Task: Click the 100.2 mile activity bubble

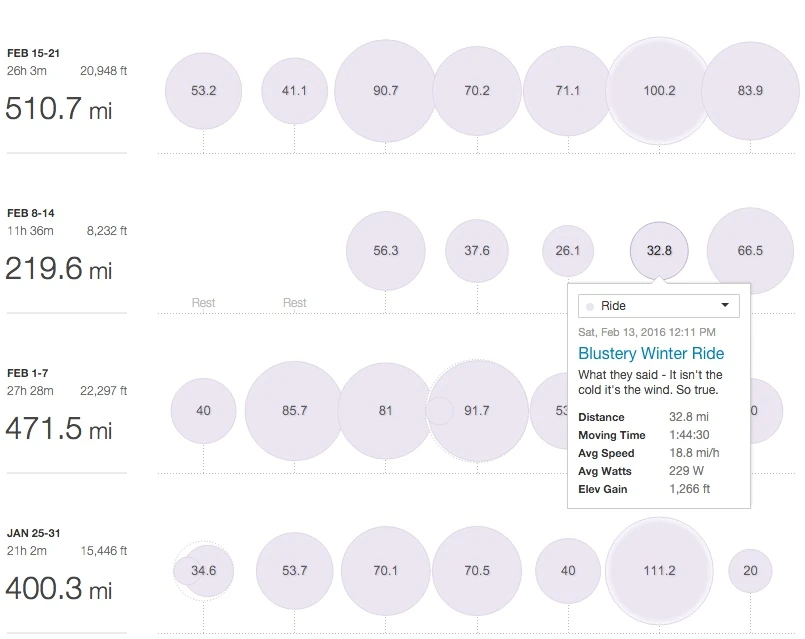Action: coord(659,91)
